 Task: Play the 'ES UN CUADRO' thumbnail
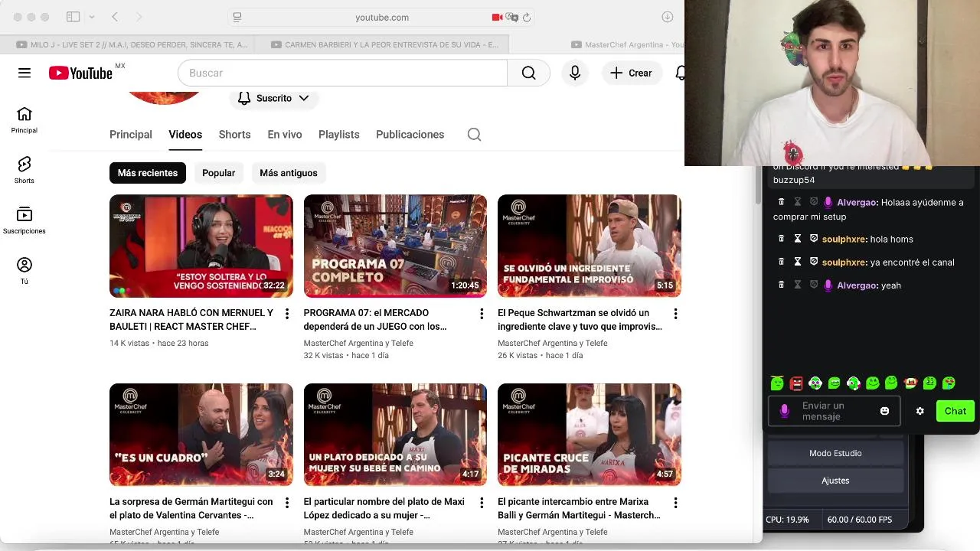[x=201, y=435]
